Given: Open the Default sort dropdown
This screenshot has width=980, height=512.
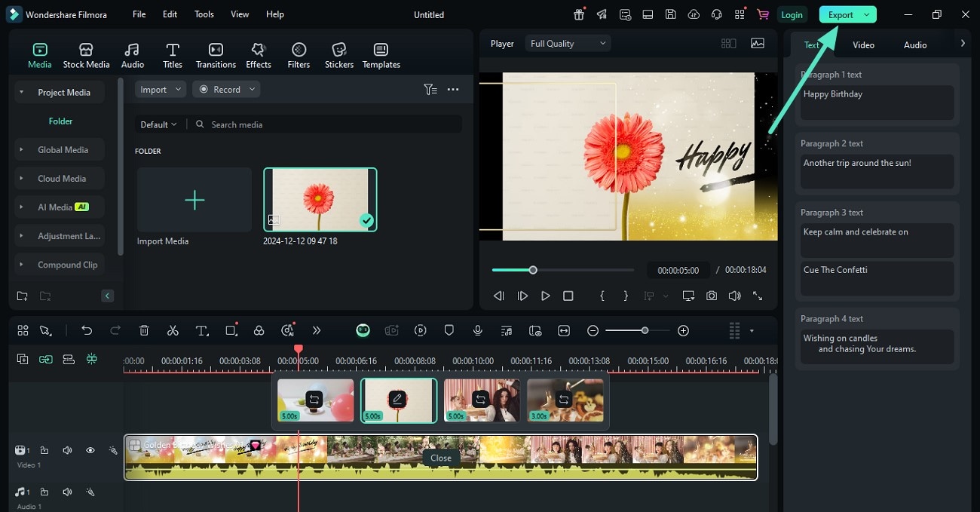Looking at the screenshot, I should pos(158,124).
